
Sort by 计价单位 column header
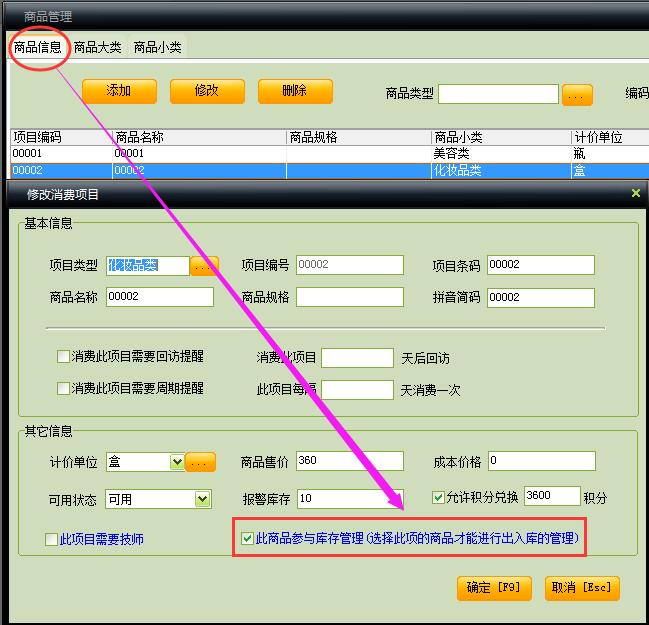(x=610, y=137)
